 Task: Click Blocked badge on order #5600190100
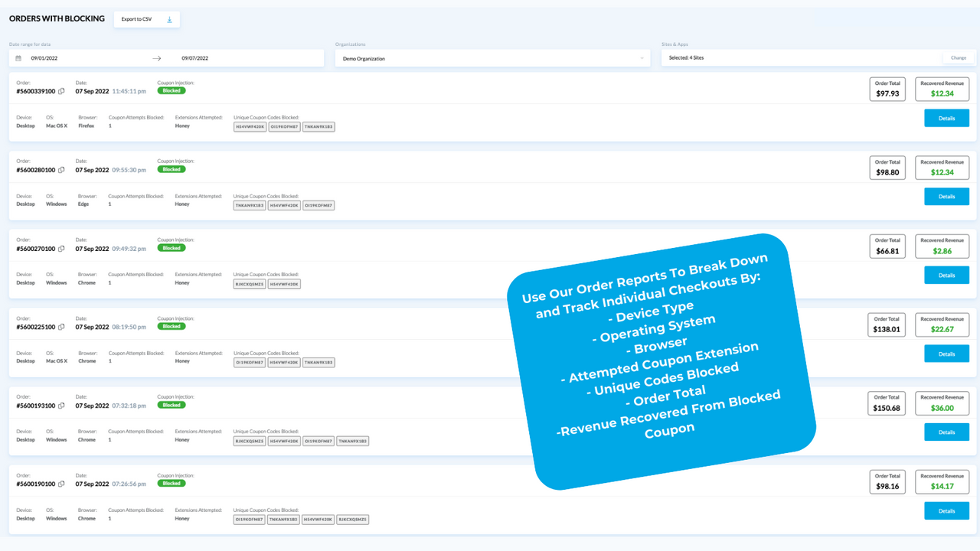171,484
